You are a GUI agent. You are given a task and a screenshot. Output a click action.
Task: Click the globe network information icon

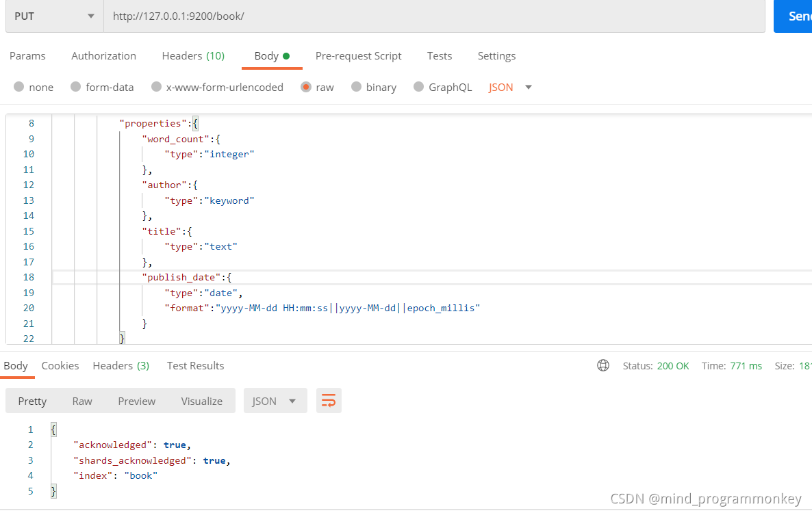pos(602,366)
